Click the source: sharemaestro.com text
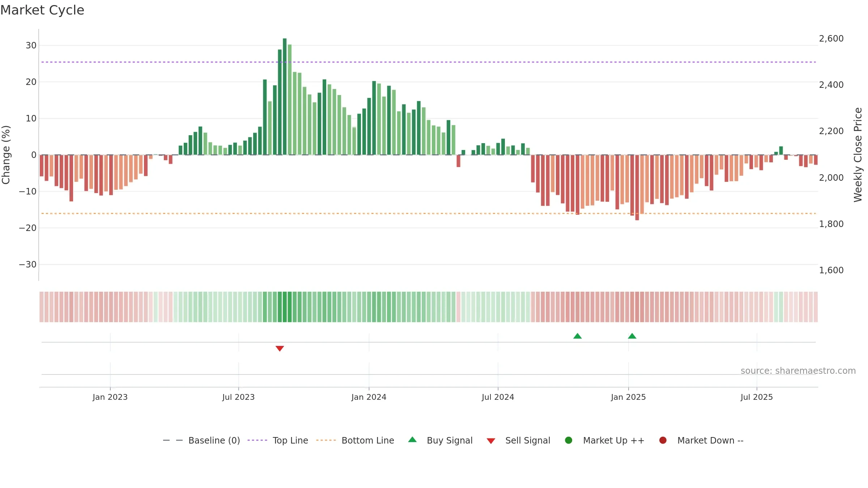 (798, 371)
